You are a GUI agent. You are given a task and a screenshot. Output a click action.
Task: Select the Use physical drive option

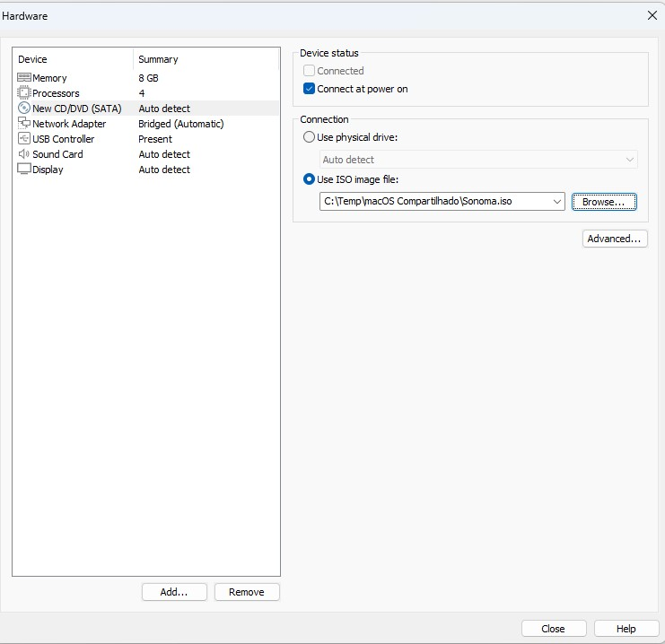click(x=310, y=137)
